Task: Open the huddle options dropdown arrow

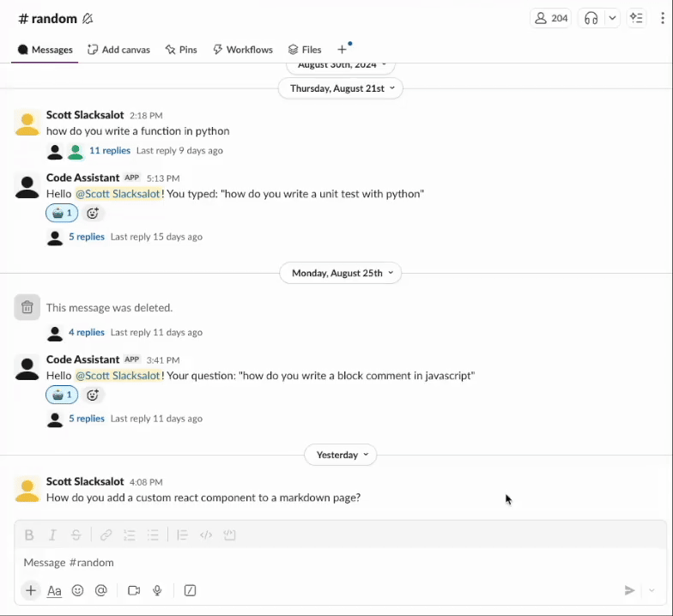Action: pos(612,18)
